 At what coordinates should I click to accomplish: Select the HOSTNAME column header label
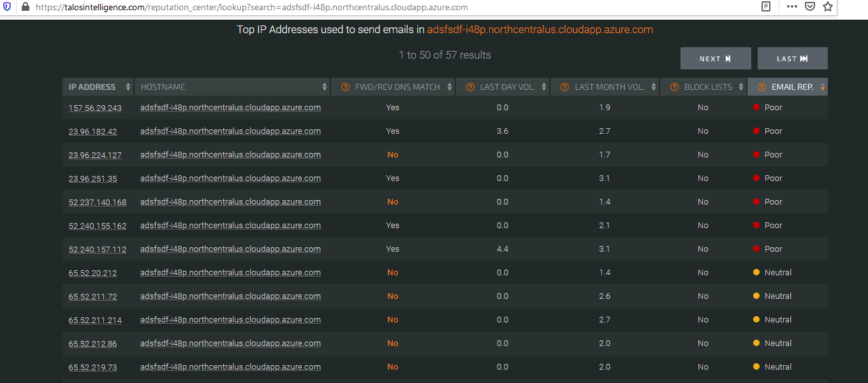163,87
